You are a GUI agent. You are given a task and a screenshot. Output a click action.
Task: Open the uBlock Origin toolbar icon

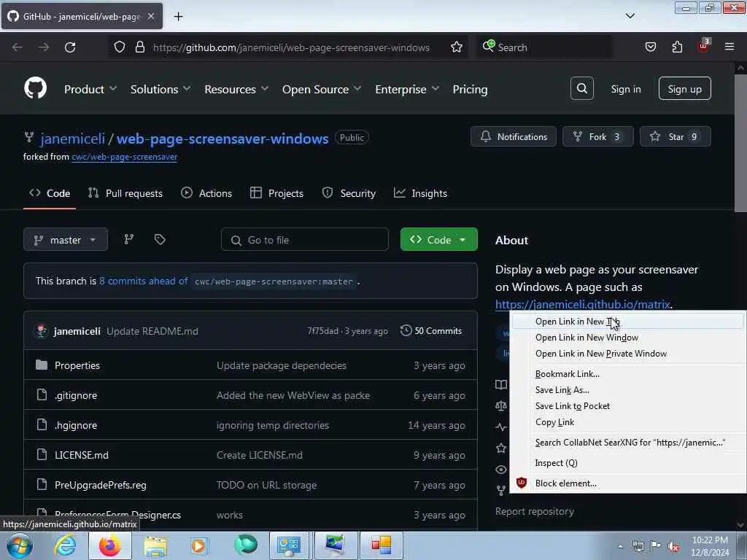pos(704,46)
